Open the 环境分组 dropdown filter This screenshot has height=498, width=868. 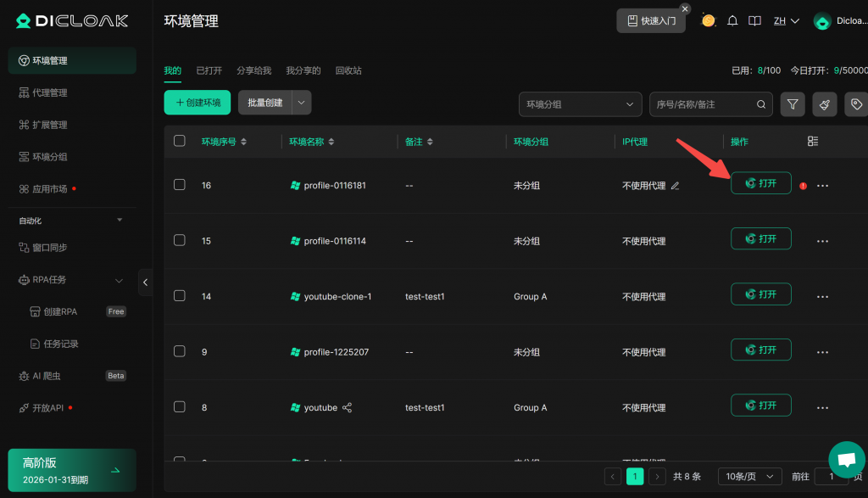[580, 104]
